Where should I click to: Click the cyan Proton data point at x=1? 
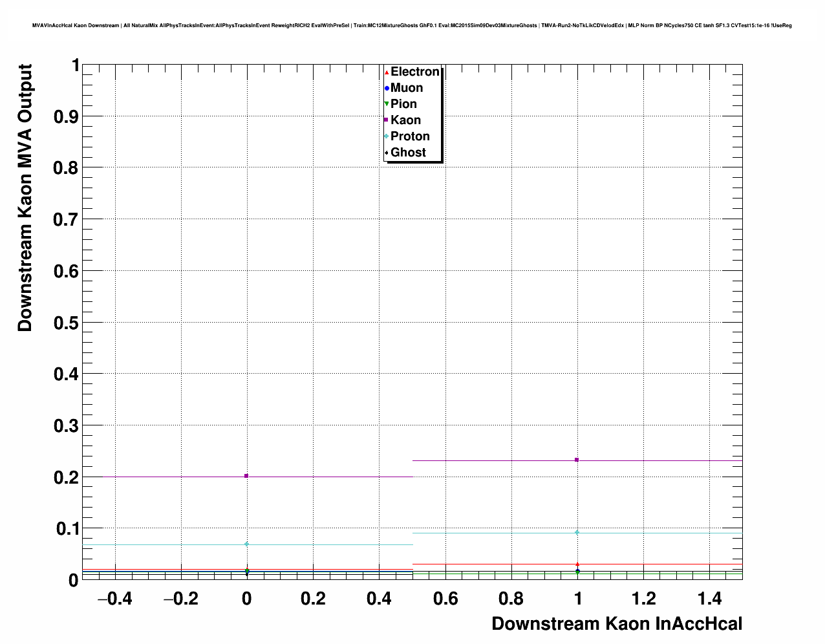pyautogui.click(x=577, y=533)
